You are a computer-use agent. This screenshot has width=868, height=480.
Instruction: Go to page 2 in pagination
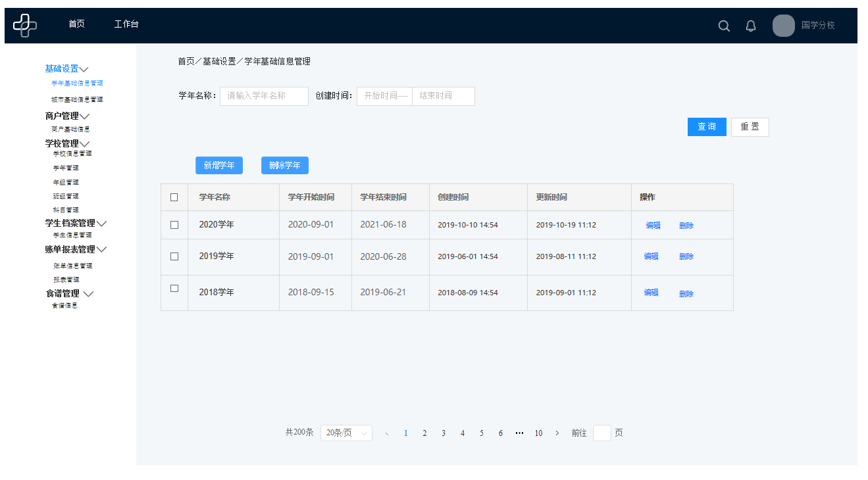click(x=424, y=433)
